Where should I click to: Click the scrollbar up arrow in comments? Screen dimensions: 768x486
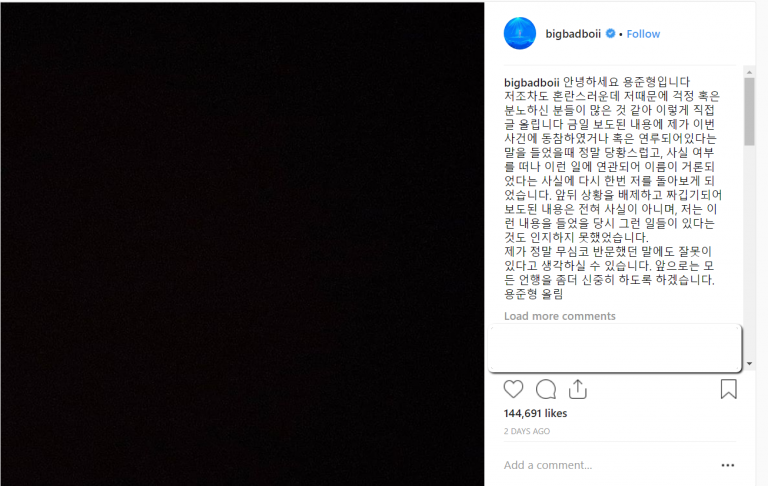[749, 72]
